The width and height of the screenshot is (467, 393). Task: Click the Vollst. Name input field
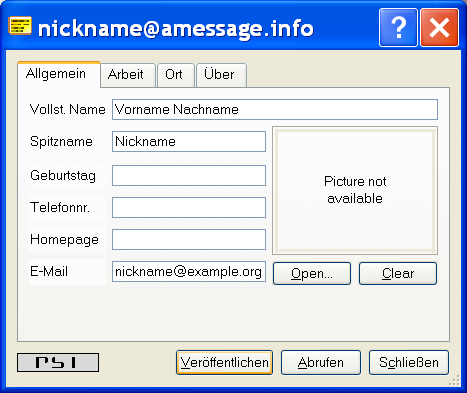[x=275, y=109]
